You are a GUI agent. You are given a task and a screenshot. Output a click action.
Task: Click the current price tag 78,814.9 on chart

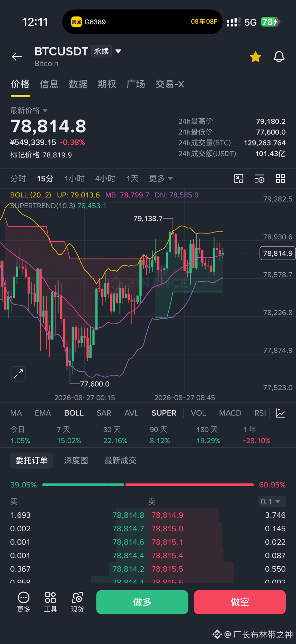pos(277,253)
